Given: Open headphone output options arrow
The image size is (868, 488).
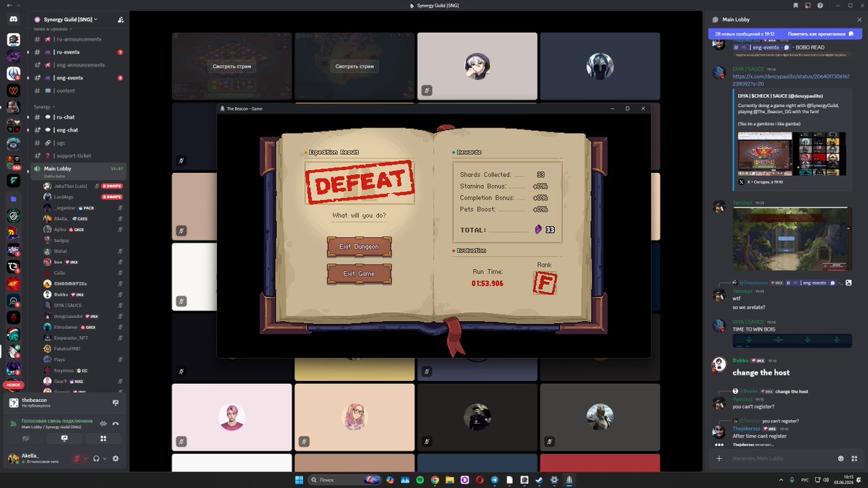Looking at the screenshot, I should click(105, 458).
